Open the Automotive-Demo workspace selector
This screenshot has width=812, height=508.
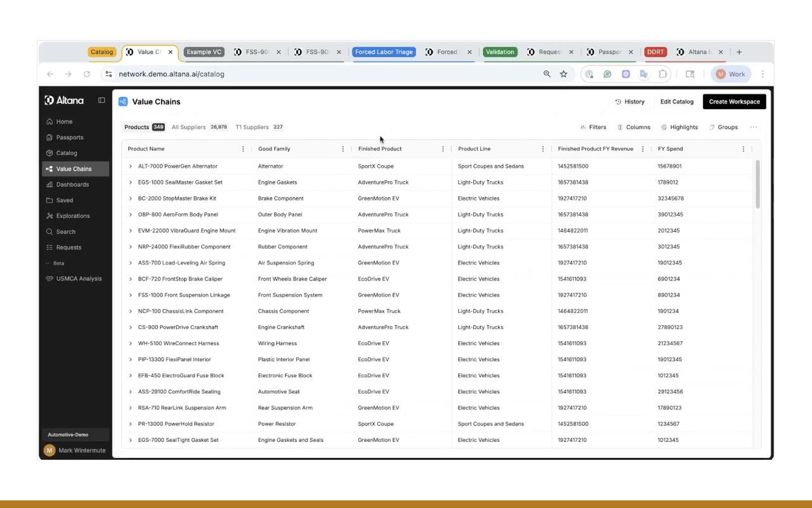pyautogui.click(x=75, y=435)
